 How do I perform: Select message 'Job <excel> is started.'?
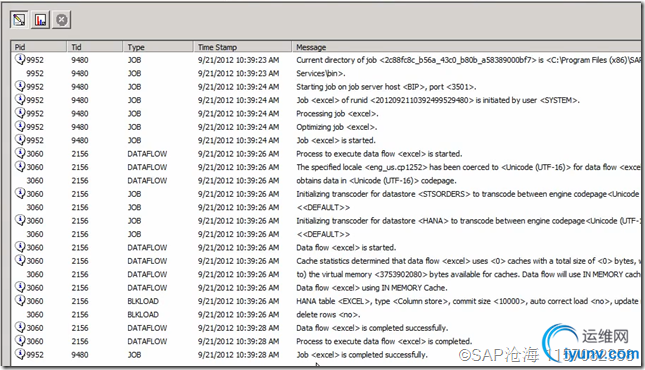(x=336, y=140)
